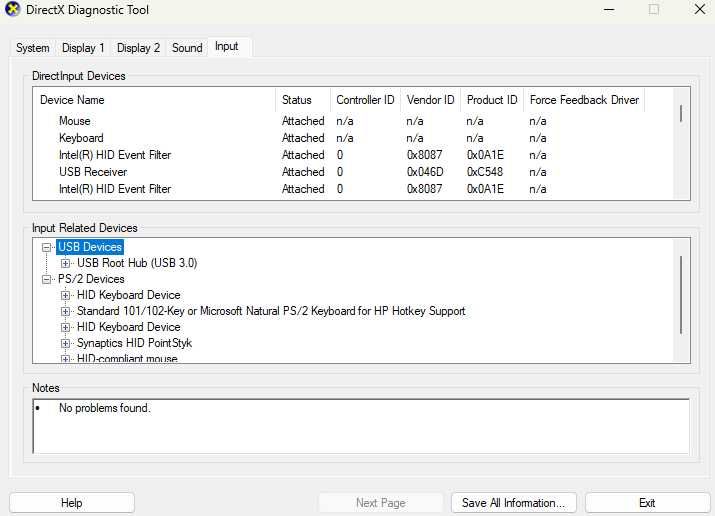Click the Product ID column header
Screen dimensions: 715x516
(x=492, y=100)
